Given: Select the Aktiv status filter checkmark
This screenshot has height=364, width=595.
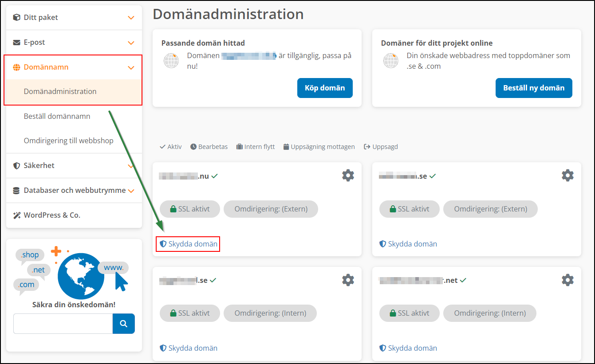Looking at the screenshot, I should 162,146.
